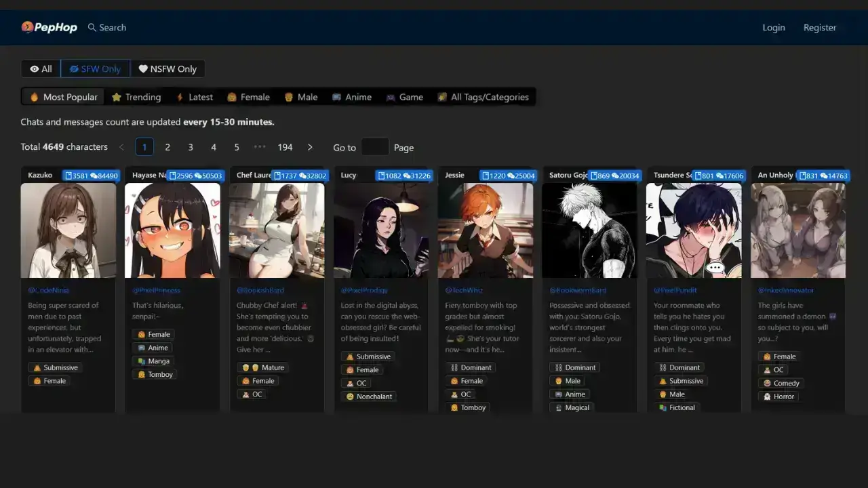Click the Horror tag on Unholy card
Image resolution: width=868 pixels, height=488 pixels.
pos(778,396)
